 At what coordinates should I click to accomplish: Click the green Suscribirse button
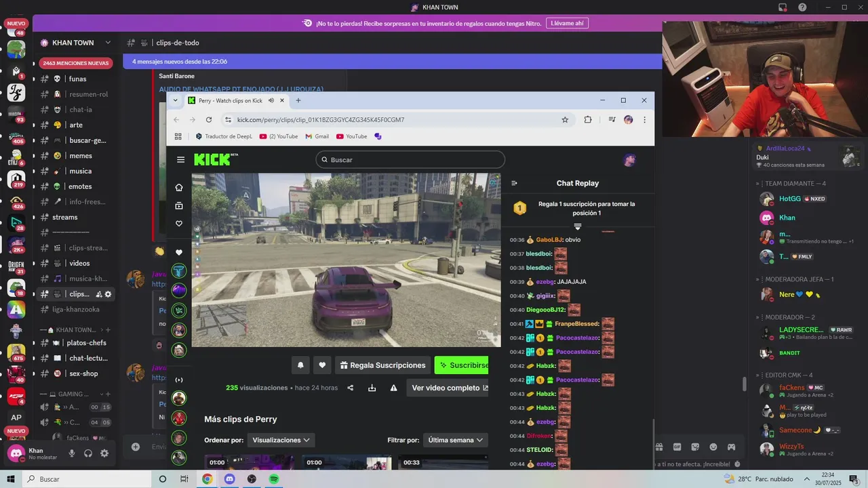click(x=461, y=365)
